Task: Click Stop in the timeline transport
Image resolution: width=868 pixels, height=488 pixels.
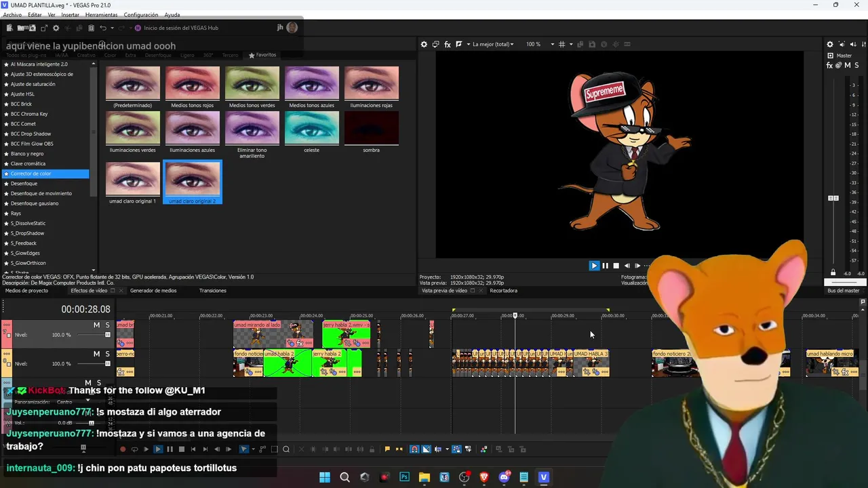Action: click(181, 449)
